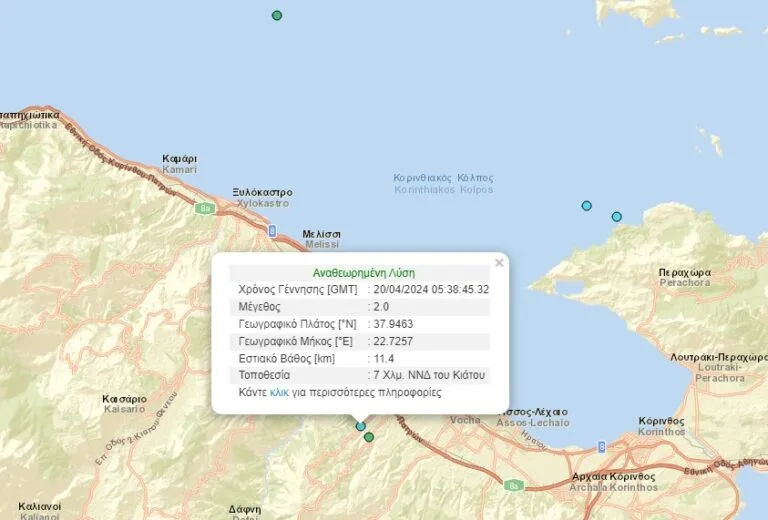Image resolution: width=768 pixels, height=520 pixels.
Task: Open the κλικ link for more information
Action: pyautogui.click(x=279, y=392)
